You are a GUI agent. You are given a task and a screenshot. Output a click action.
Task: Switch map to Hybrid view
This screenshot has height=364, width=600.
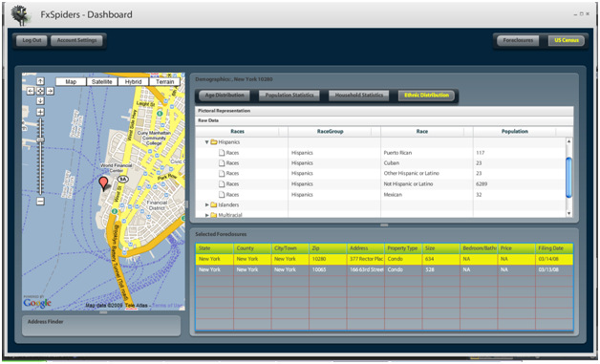click(133, 81)
